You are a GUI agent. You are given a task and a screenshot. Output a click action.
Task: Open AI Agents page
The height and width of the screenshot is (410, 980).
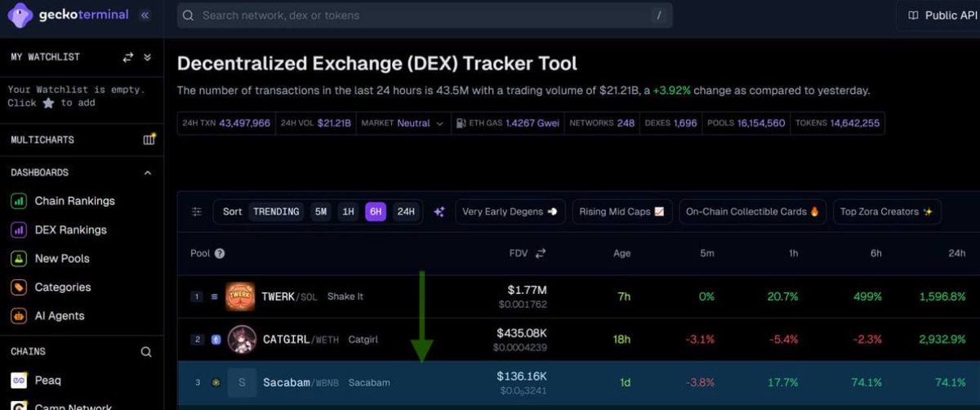(x=60, y=315)
